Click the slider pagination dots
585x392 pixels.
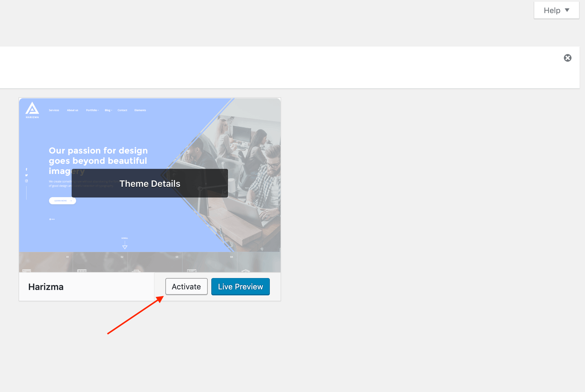(x=52, y=219)
